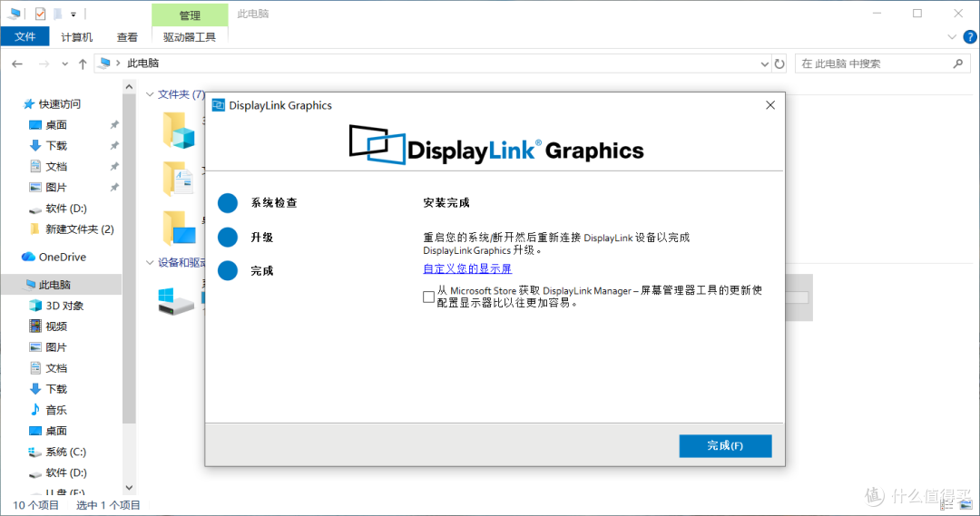Select the 3D objects folder icon
Image resolution: width=980 pixels, height=516 pixels.
pyautogui.click(x=179, y=130)
